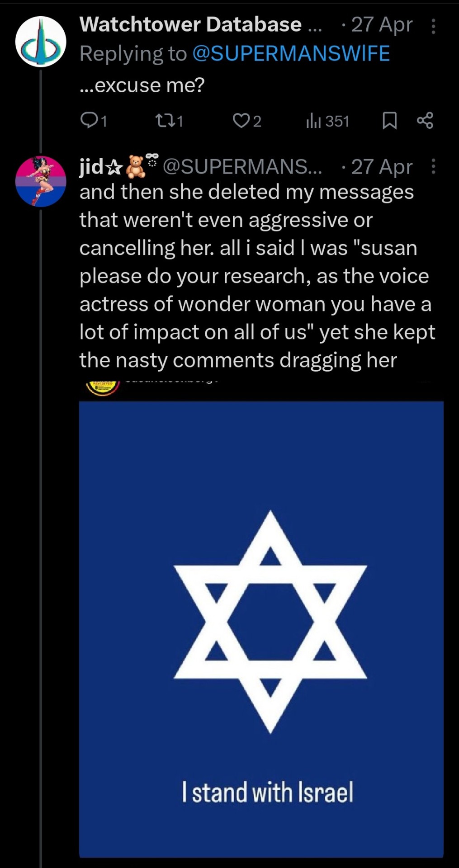Open Watchtower Database profile avatar
Image resolution: width=459 pixels, height=868 pixels.
pyautogui.click(x=41, y=42)
